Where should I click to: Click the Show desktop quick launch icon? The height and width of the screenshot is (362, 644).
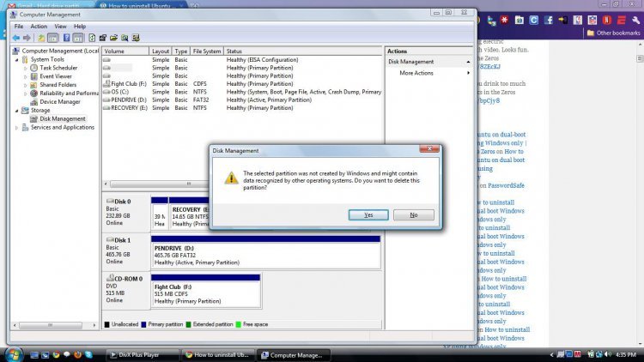coord(34,354)
